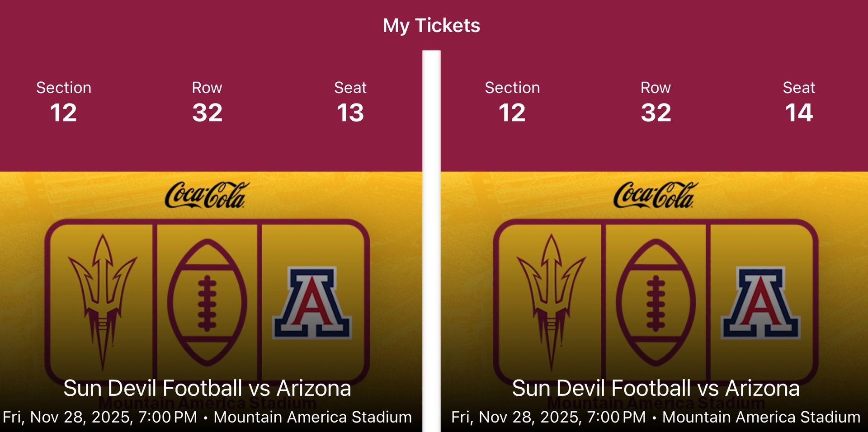Click the football icon on left ticket
Viewport: 868px width, 432px height.
point(207,302)
